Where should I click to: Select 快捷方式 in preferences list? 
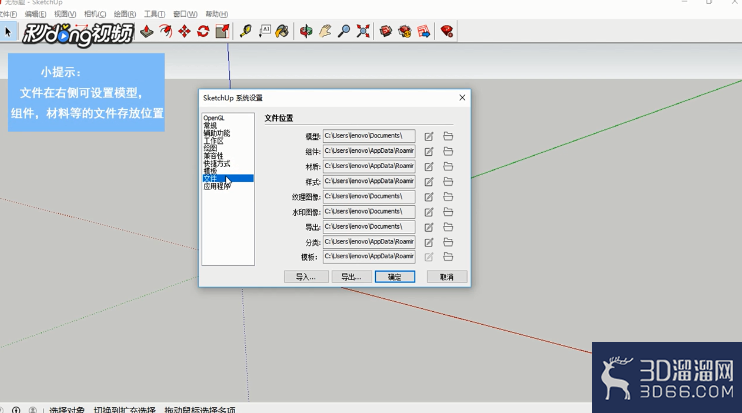click(x=217, y=163)
